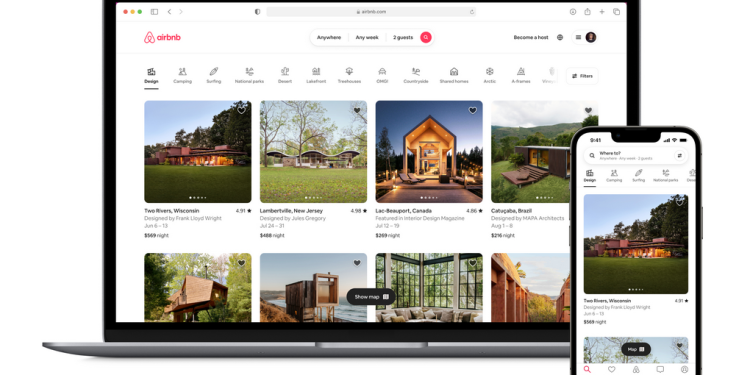
Task: Tap the Map button on the phone
Action: [636, 349]
